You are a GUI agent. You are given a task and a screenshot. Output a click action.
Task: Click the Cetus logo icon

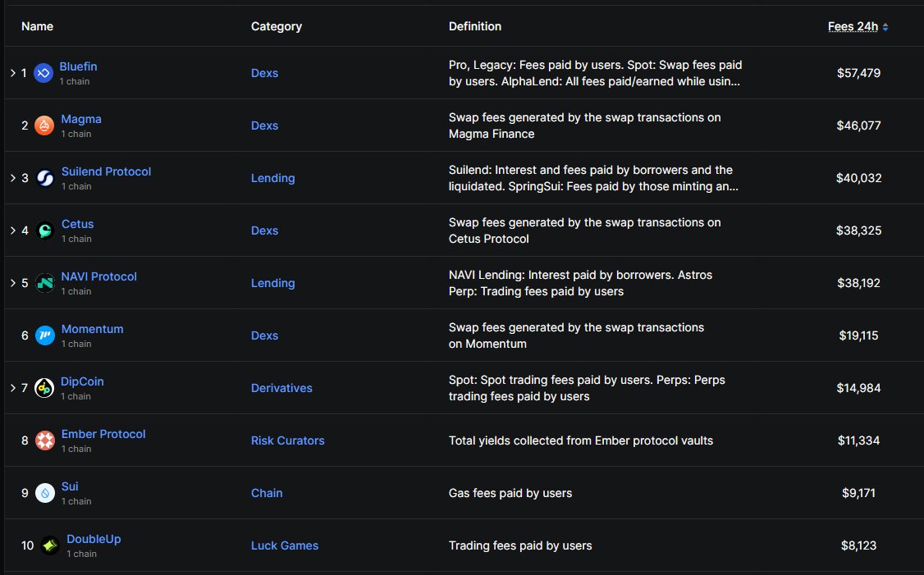tap(45, 230)
